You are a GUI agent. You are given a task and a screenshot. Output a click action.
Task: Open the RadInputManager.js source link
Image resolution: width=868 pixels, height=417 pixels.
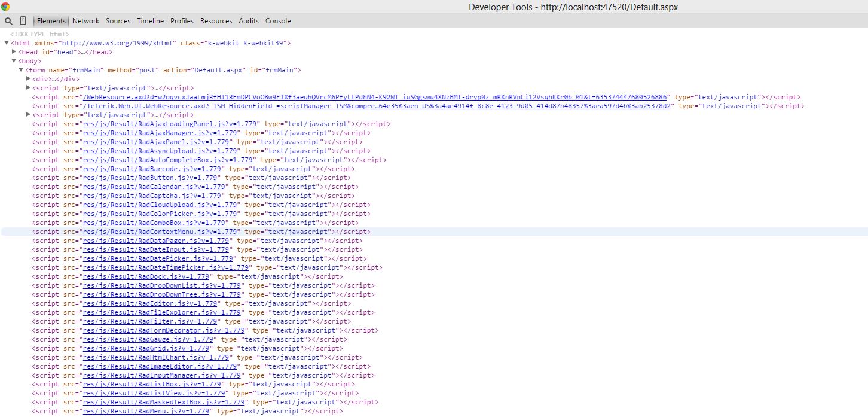click(163, 375)
